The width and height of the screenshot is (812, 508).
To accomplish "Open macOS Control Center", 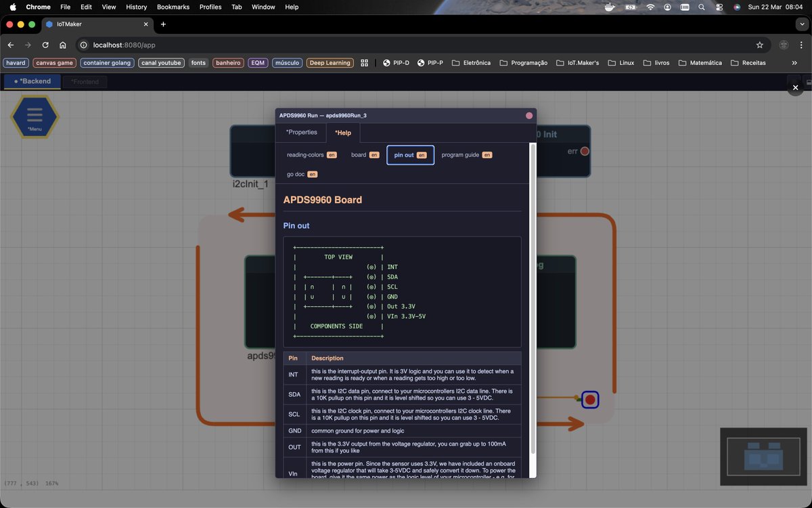I will click(x=719, y=7).
